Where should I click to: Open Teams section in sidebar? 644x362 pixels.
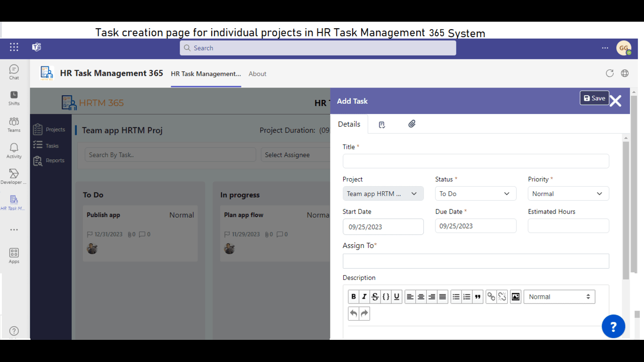pyautogui.click(x=14, y=124)
